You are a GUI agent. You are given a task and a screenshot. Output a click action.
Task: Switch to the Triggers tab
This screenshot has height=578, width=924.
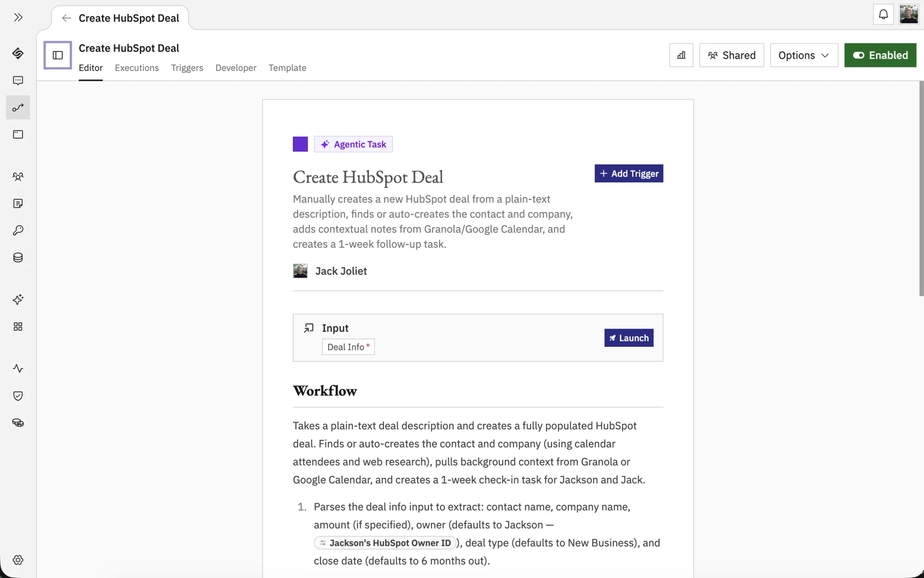coord(187,68)
